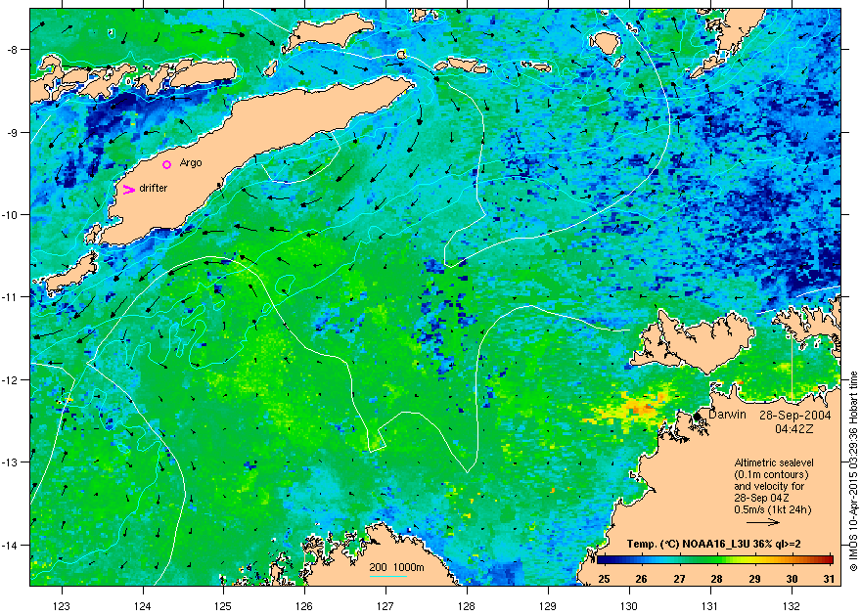Click the '(0.1m contours)' legend line

click(772, 474)
